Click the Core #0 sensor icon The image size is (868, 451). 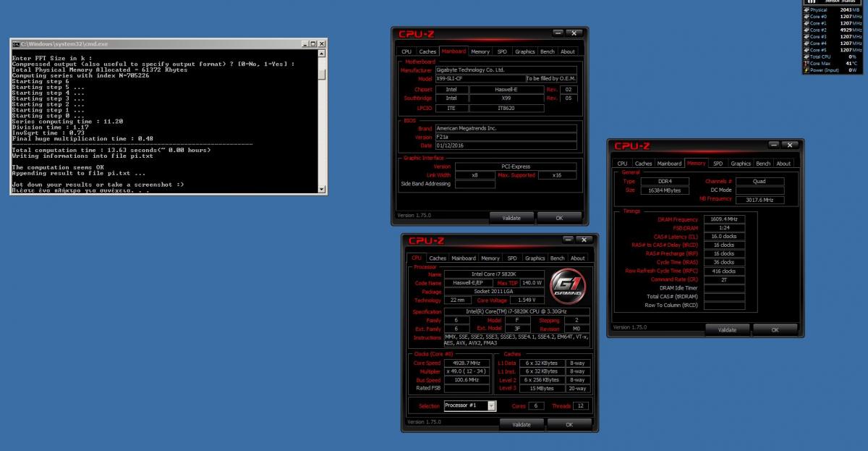point(806,17)
